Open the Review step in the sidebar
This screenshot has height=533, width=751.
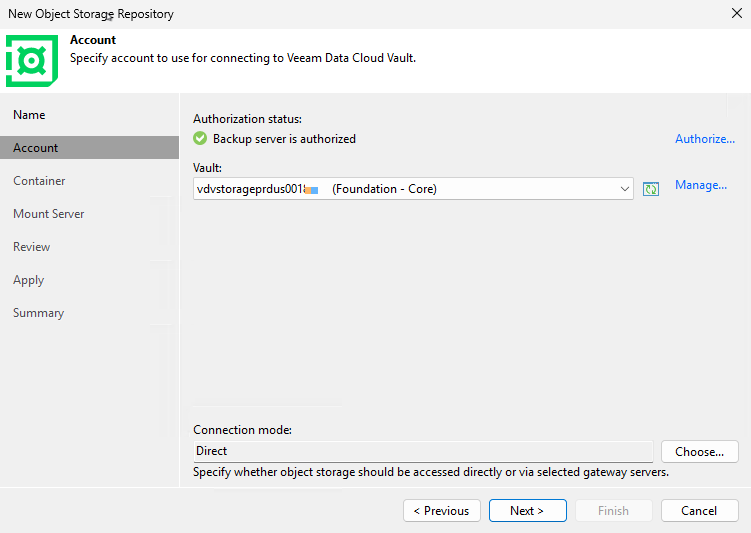(32, 247)
